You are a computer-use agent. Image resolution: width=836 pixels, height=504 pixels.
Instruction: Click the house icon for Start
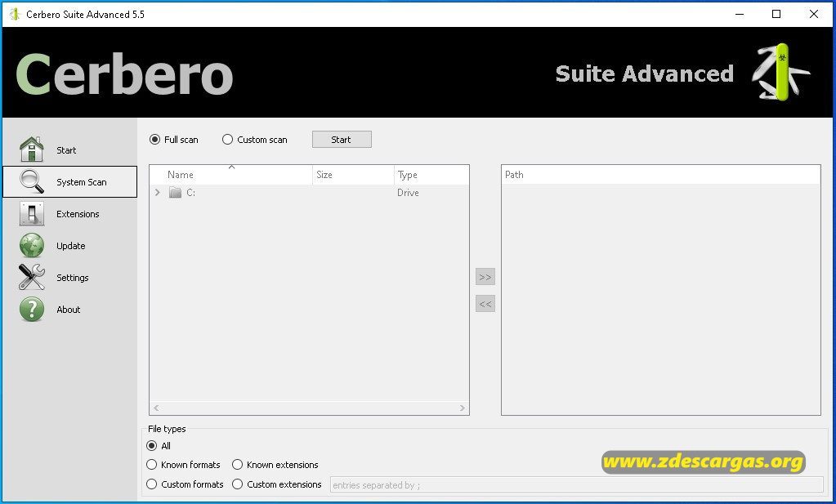pos(31,149)
